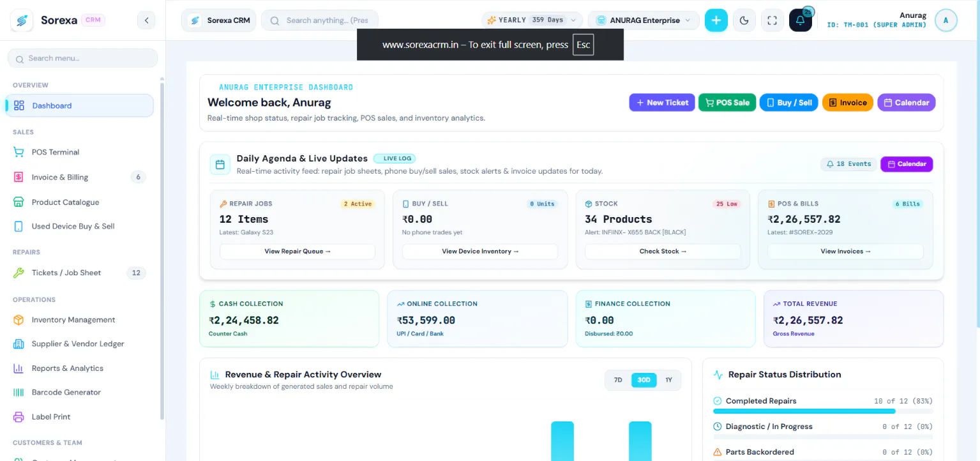Click the Dashboard grid icon in sidebar
The width and height of the screenshot is (980, 461).
pyautogui.click(x=19, y=106)
